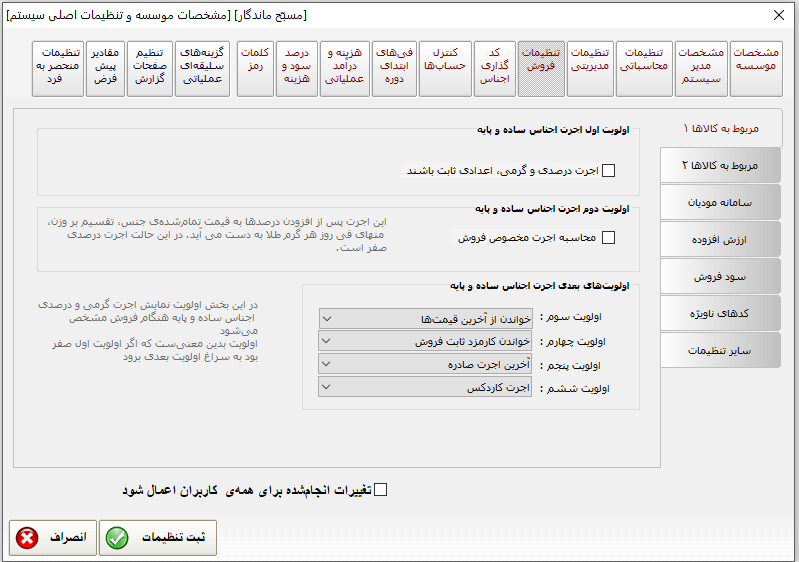
Task: Open the تنظیمات مدیریتی tab
Action: (x=590, y=68)
